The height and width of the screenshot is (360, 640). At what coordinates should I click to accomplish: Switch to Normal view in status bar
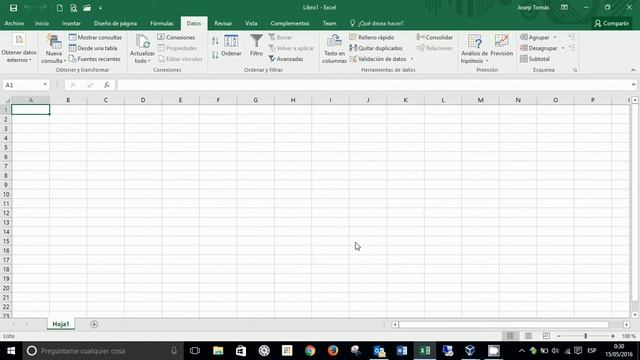(x=510, y=336)
